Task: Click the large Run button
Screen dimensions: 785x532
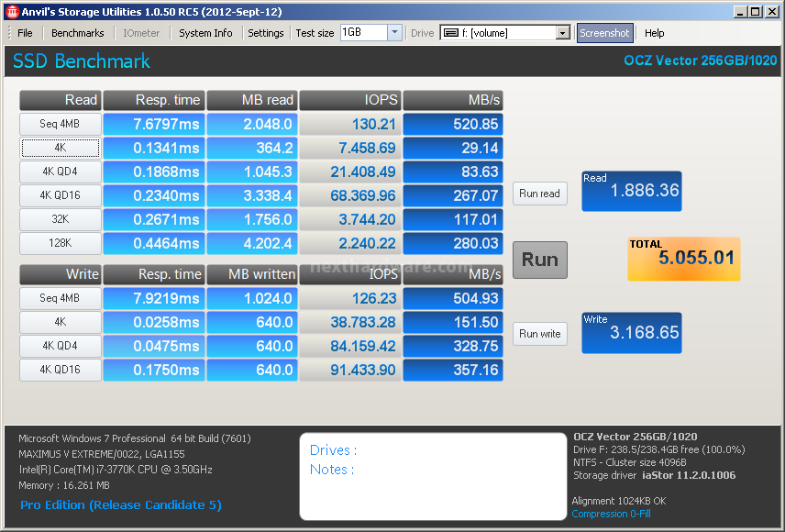Action: 539,260
